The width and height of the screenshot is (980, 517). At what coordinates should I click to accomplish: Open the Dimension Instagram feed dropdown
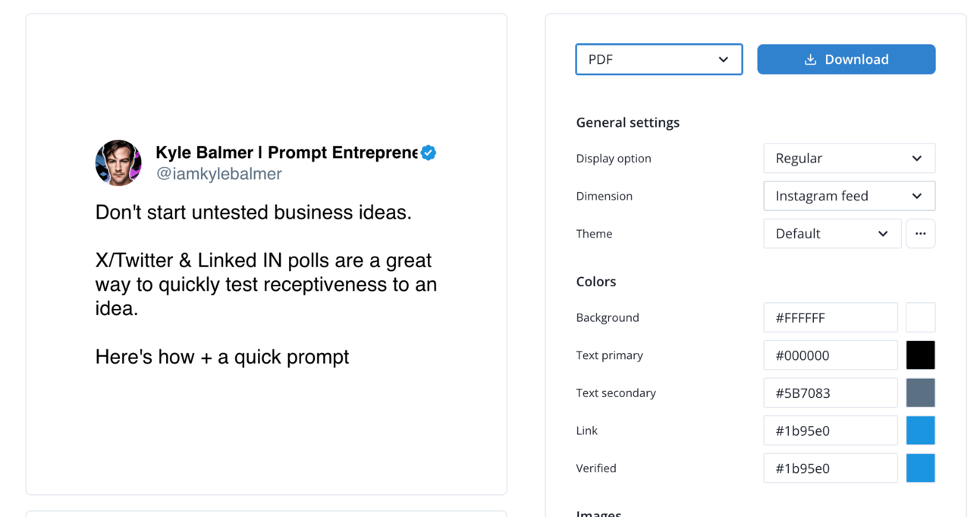point(849,196)
